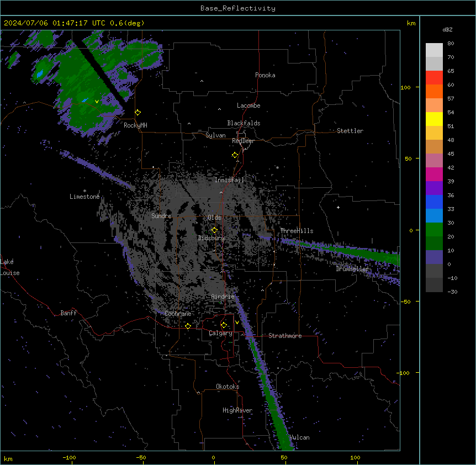Click the Banff label
Screen dimensions: 476x465
tap(68, 313)
